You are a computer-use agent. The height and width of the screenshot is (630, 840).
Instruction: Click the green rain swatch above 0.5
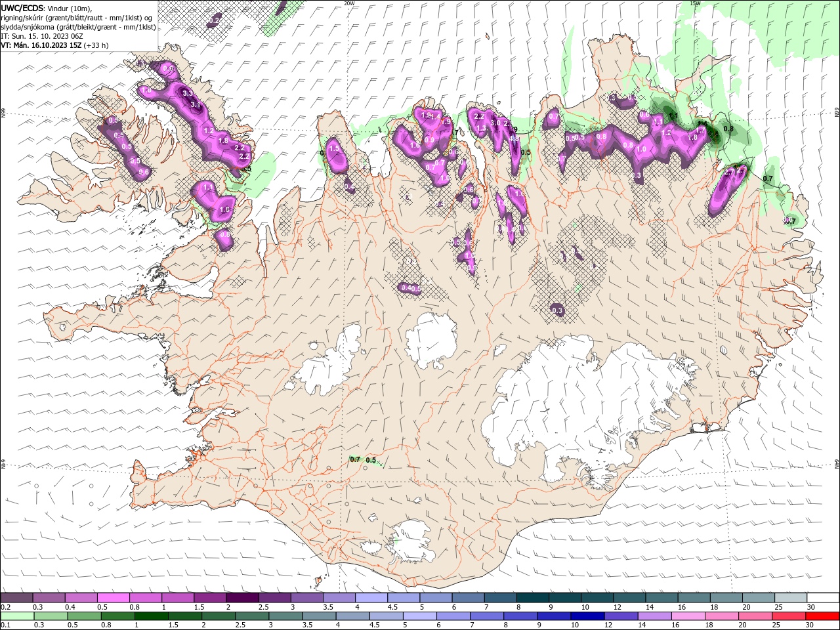tap(84, 616)
